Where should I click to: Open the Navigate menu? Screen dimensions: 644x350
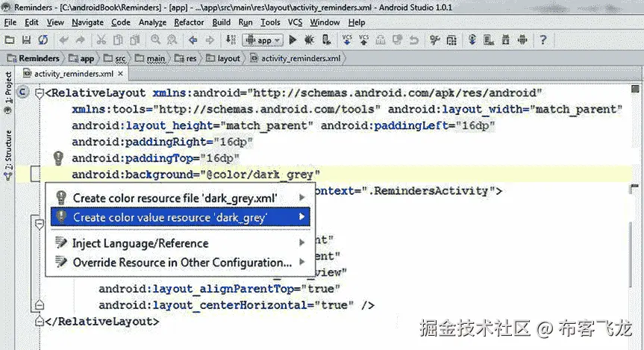tap(87, 22)
